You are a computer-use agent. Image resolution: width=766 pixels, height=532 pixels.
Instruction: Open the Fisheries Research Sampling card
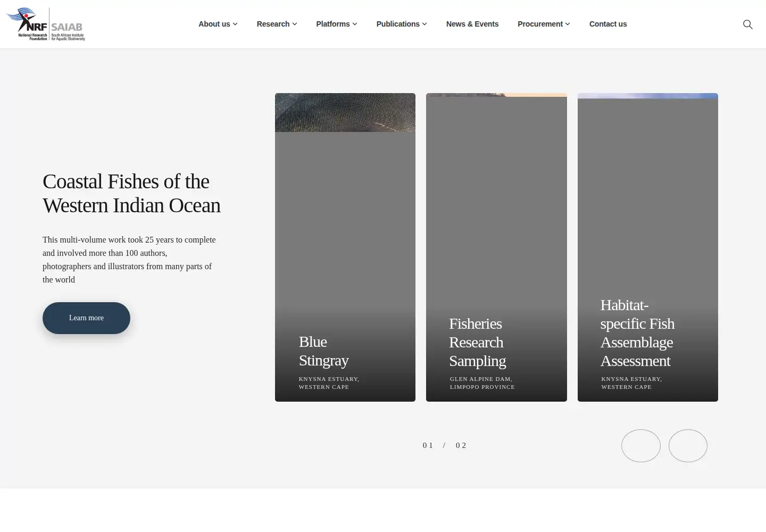[496, 247]
